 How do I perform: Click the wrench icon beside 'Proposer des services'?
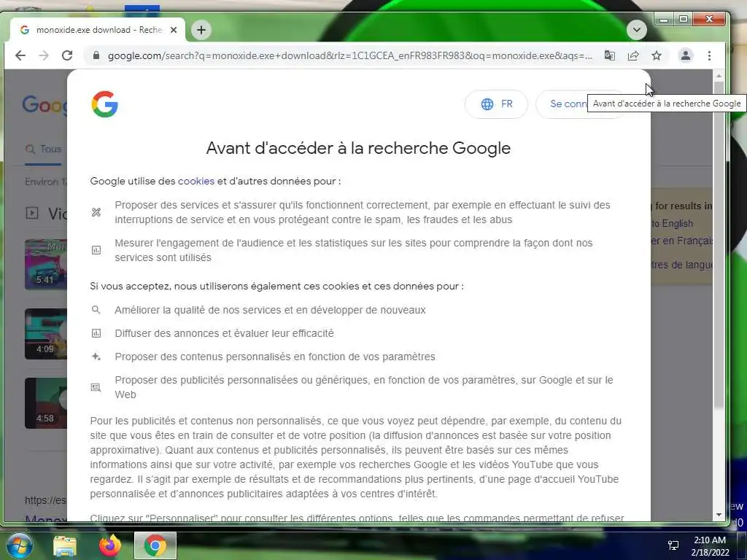(x=96, y=212)
